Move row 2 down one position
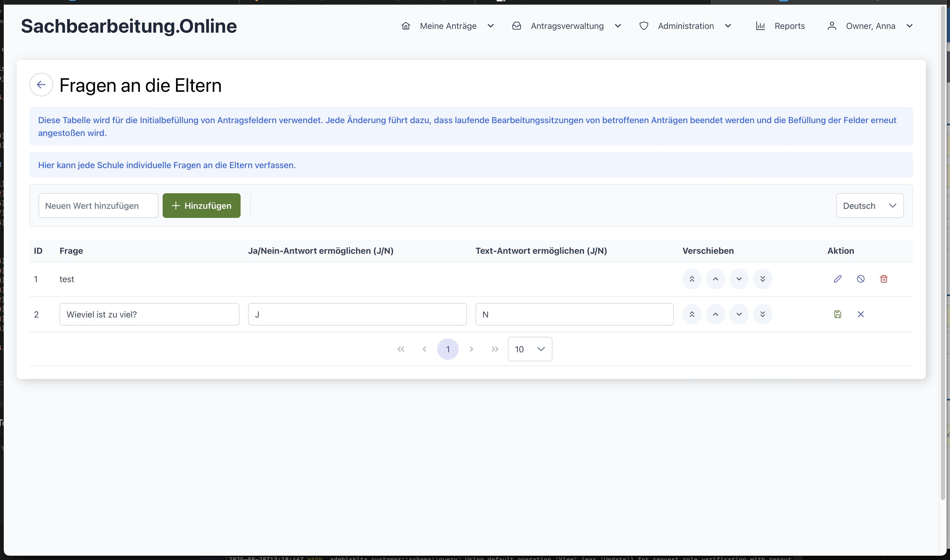The height and width of the screenshot is (560, 950). [739, 314]
